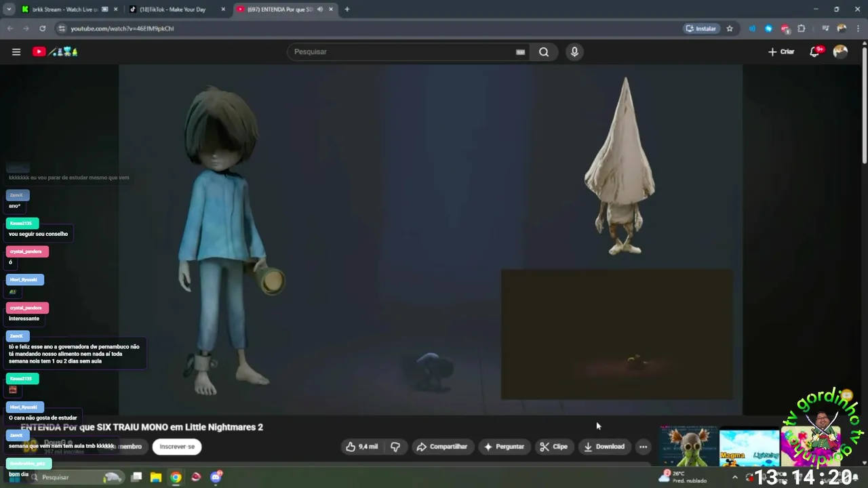View site information icon in address bar

coord(62,28)
